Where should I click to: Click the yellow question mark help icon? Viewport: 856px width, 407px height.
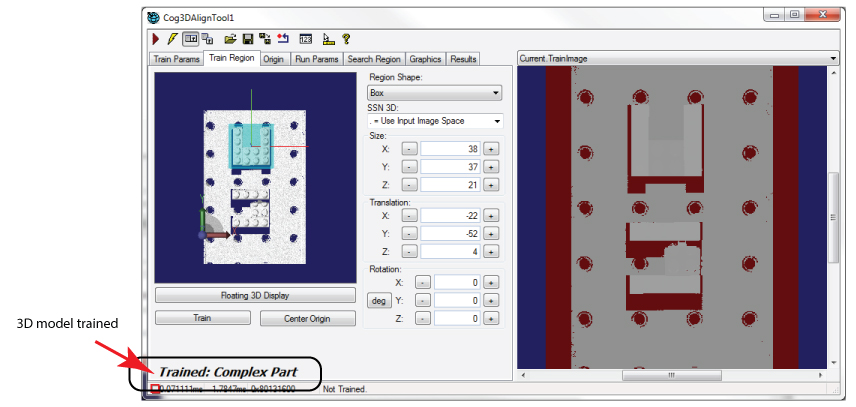coord(345,39)
